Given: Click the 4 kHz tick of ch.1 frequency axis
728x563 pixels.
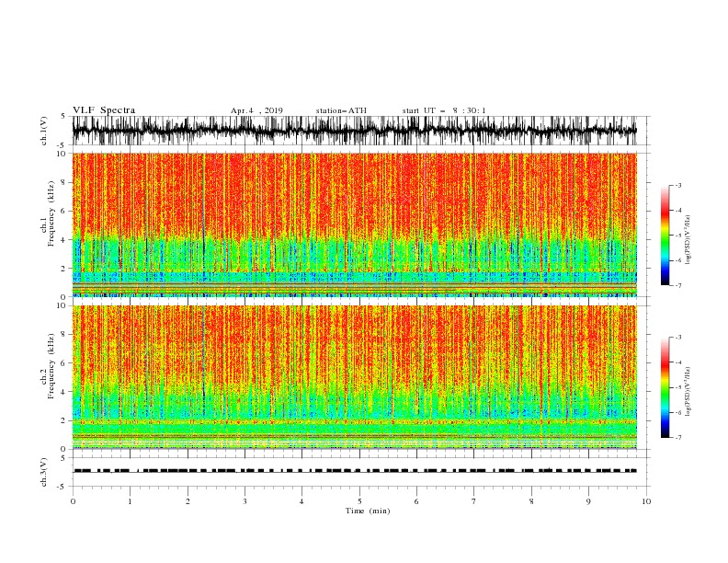Looking at the screenshot, I should pyautogui.click(x=64, y=240).
